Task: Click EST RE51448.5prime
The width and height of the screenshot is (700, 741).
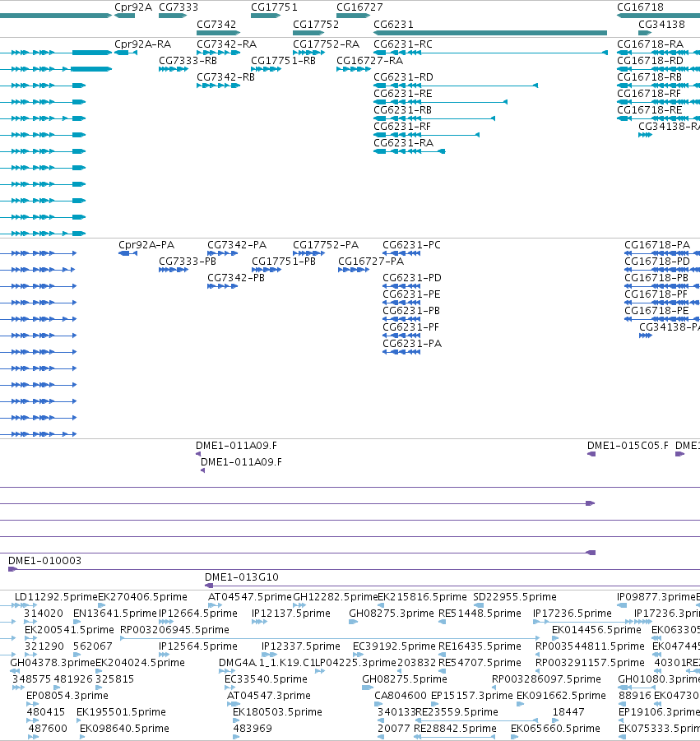Action: 480,614
